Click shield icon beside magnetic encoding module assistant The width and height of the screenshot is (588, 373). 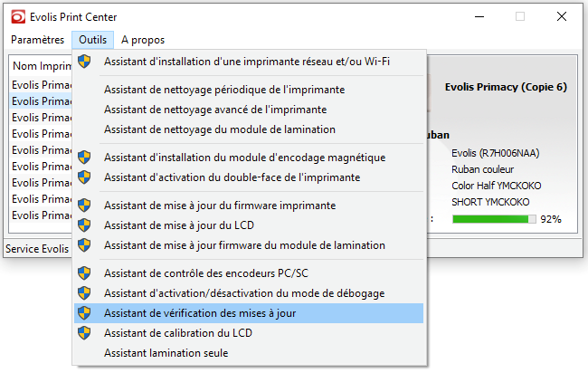[84, 158]
